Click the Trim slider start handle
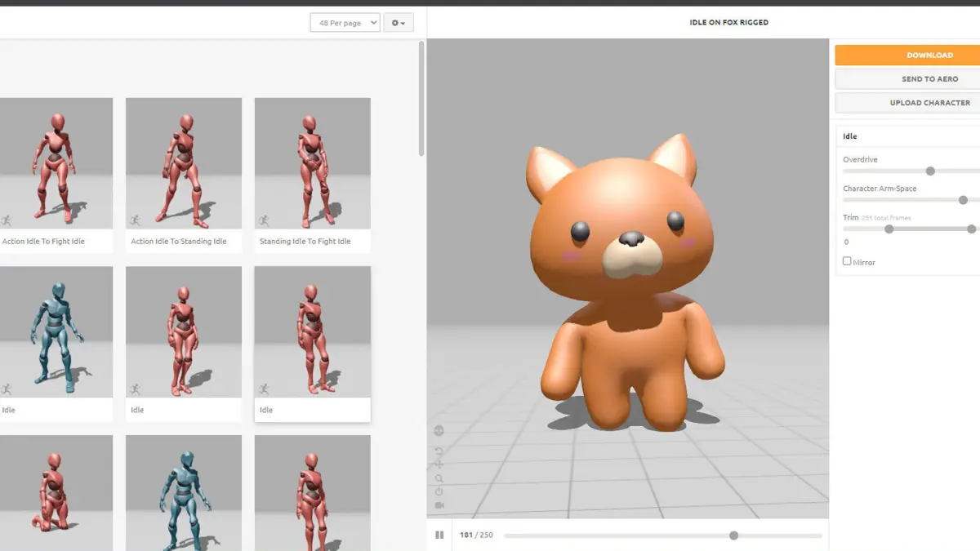 [x=889, y=229]
